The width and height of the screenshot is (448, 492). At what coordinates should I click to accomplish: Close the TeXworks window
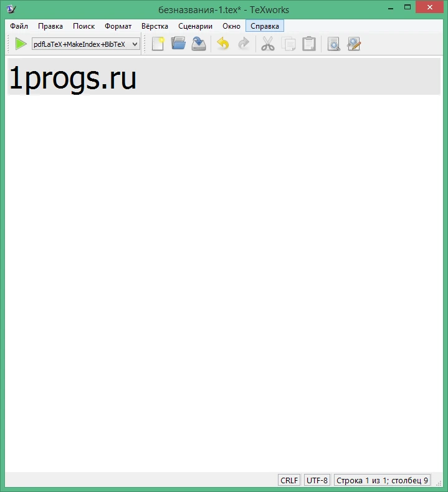(x=429, y=7)
